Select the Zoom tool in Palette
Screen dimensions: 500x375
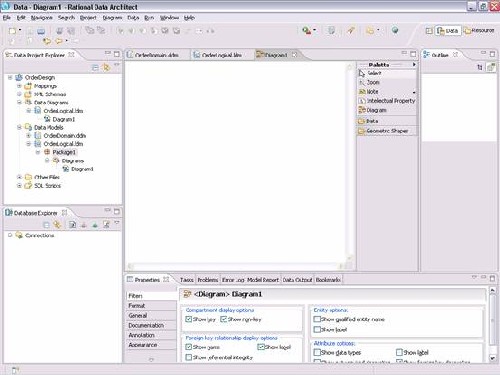(387, 82)
